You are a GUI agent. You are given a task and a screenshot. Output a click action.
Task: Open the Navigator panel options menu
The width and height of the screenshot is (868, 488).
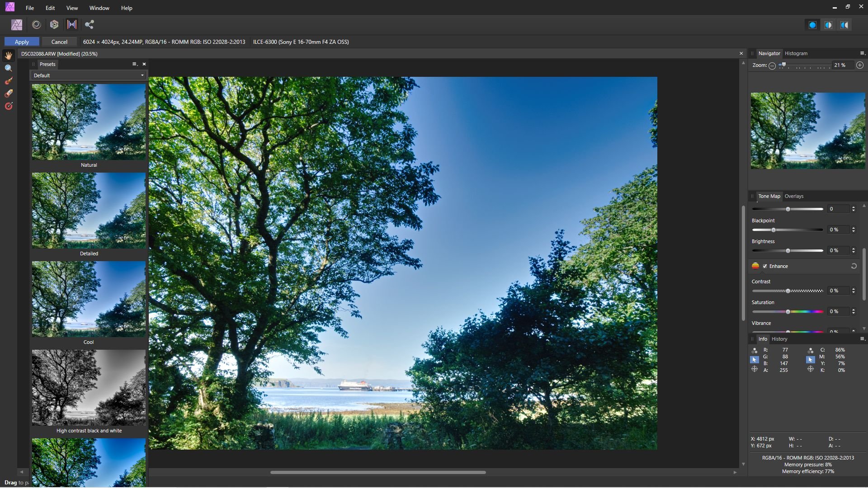click(862, 53)
